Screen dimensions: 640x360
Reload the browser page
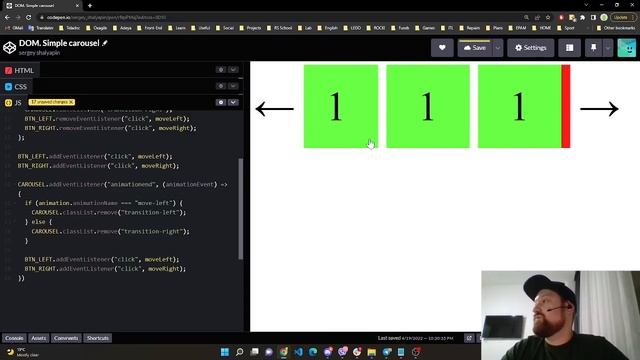point(29,17)
